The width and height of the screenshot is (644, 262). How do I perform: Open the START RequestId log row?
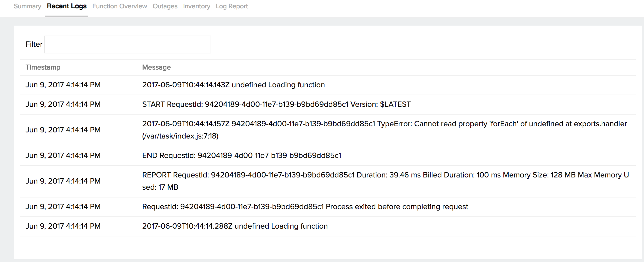[x=276, y=104]
